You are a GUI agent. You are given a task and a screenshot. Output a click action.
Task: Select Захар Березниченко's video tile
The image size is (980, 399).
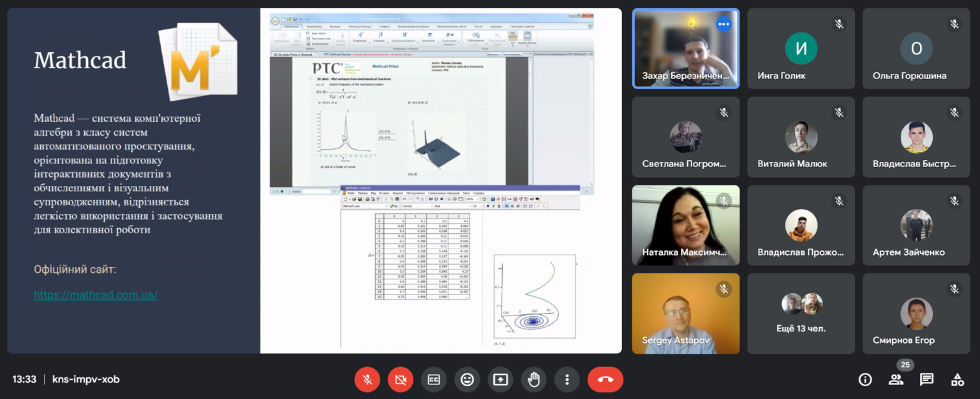(686, 48)
